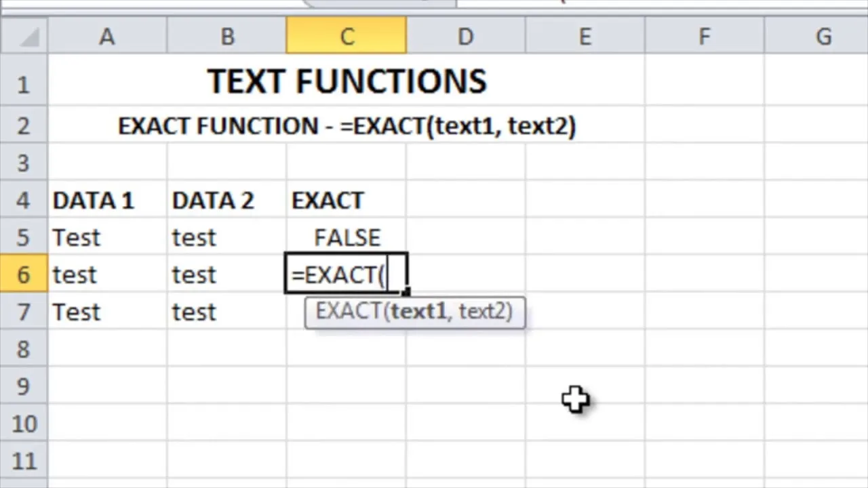Click the EXACT heading cell in row 4

click(x=347, y=200)
